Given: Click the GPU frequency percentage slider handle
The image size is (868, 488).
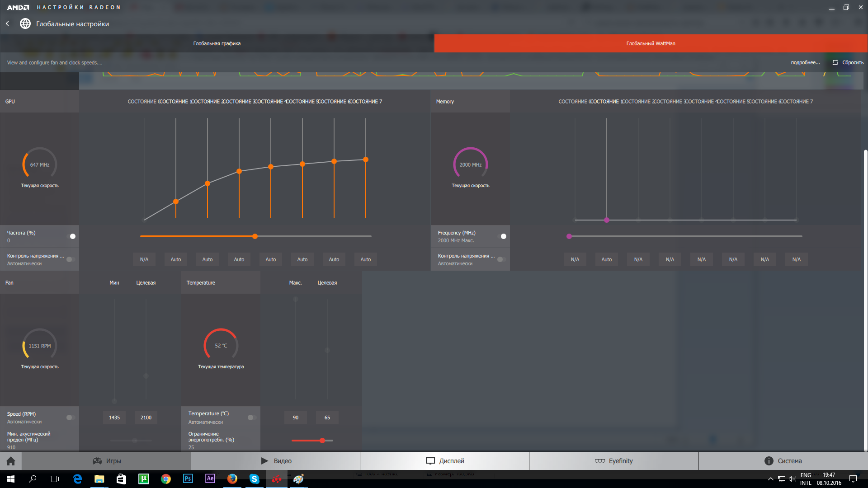Looking at the screenshot, I should coord(255,236).
